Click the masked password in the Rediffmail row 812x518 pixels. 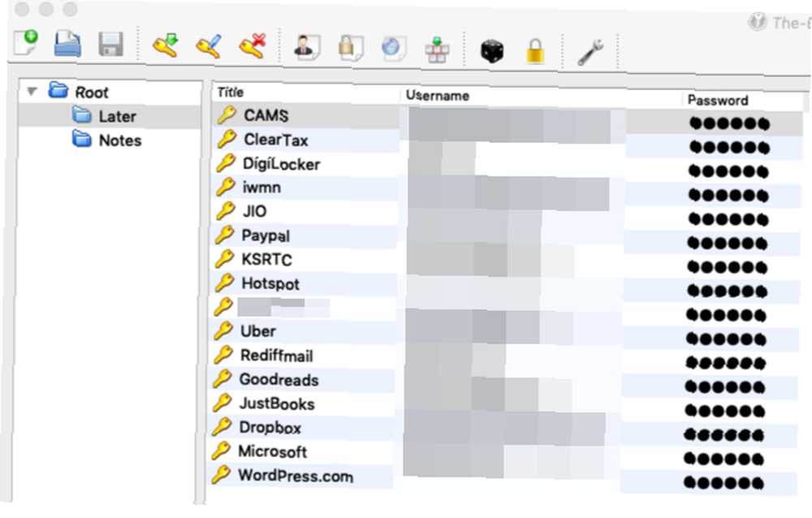pos(726,363)
